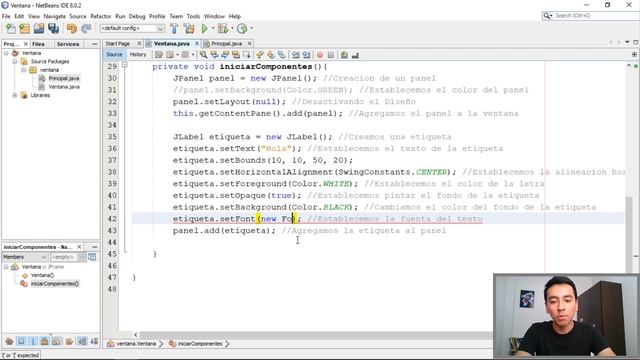The width and height of the screenshot is (640, 360).
Task: Open the Profile Project dropdown arrow
Action: click(x=251, y=28)
